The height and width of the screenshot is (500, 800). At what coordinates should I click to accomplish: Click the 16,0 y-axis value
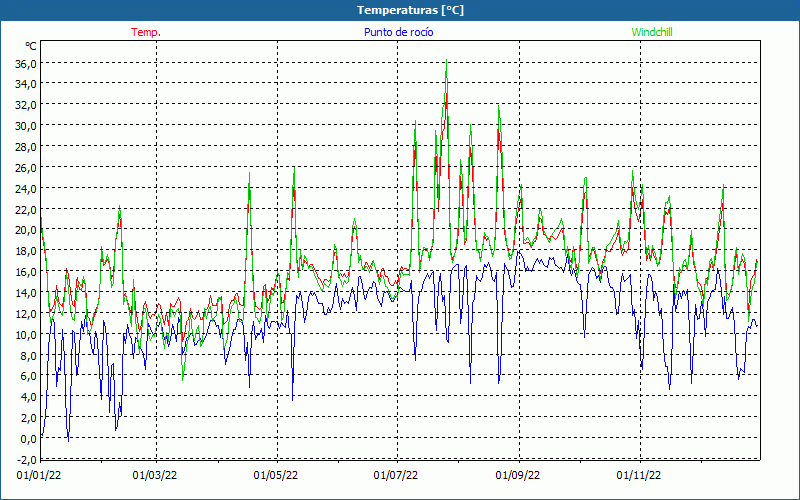[26, 271]
